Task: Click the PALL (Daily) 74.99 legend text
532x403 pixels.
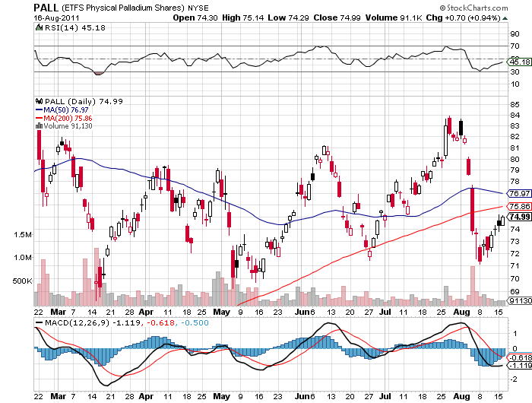Action: click(x=84, y=101)
